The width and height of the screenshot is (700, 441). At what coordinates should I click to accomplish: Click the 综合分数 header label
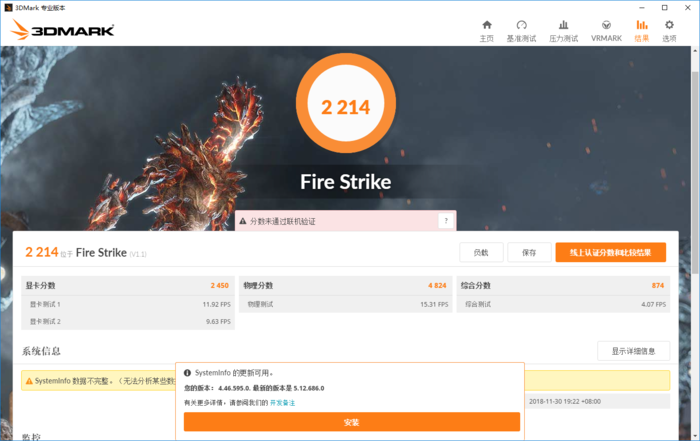click(x=476, y=285)
